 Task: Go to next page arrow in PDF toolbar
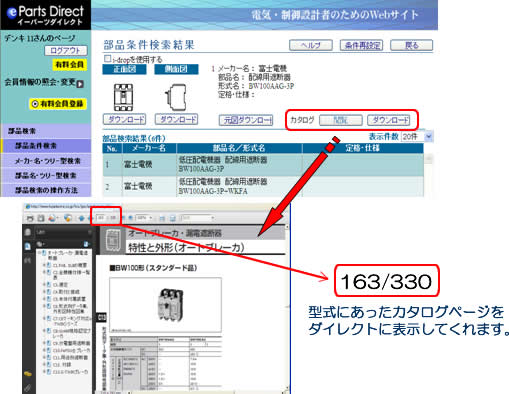tap(90, 218)
